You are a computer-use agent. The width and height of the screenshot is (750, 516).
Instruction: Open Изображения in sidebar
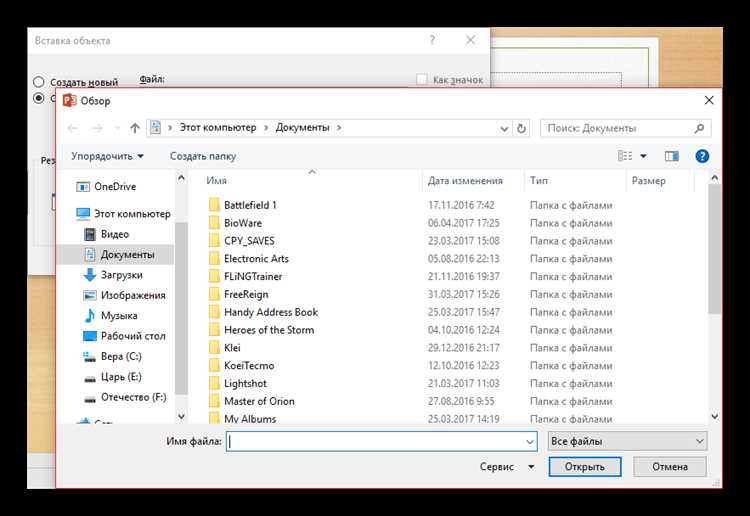tap(124, 295)
